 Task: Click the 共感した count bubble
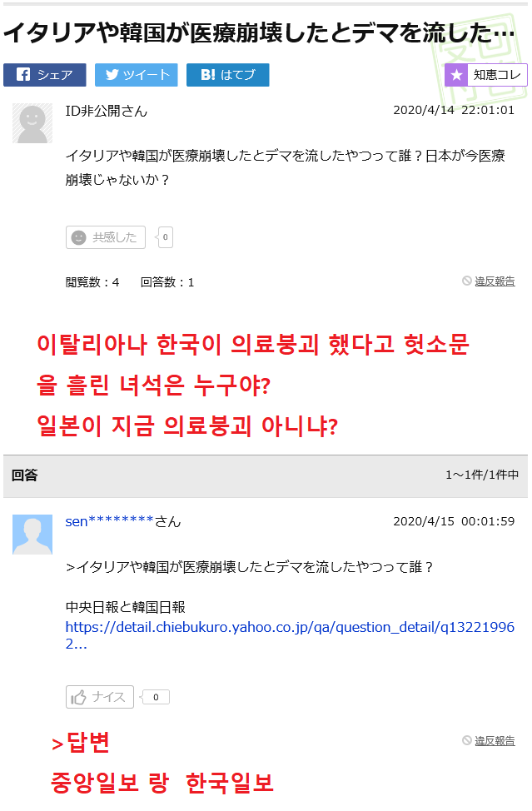pos(166,237)
